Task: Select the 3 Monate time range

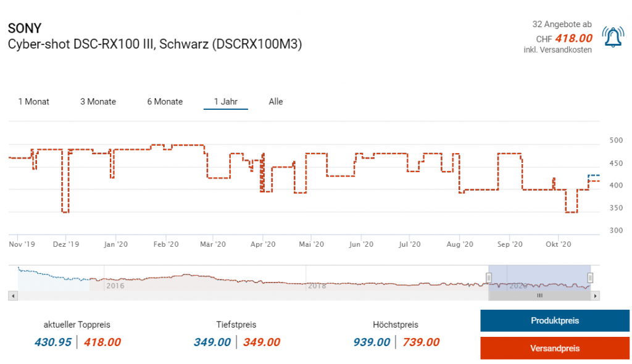Action: pos(98,102)
